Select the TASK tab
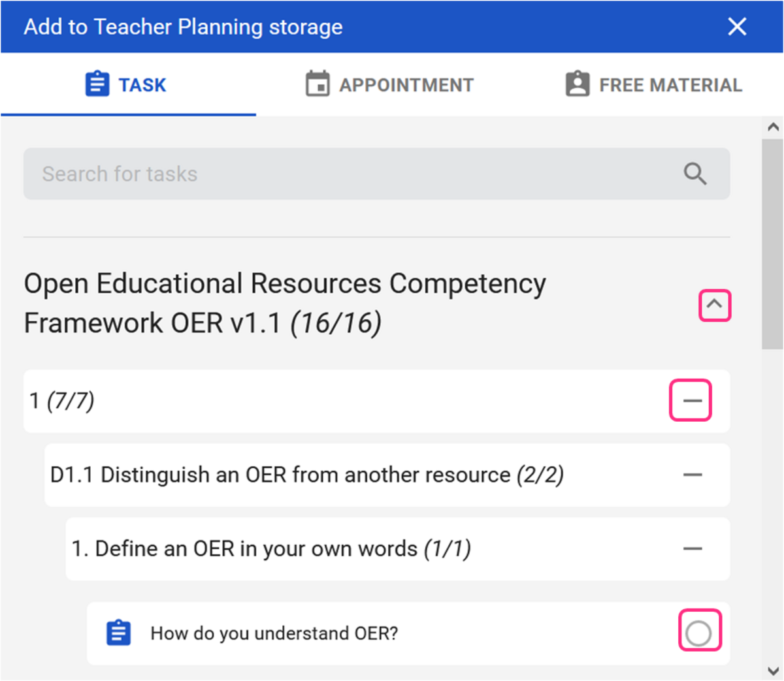The width and height of the screenshot is (784, 681). (x=128, y=84)
